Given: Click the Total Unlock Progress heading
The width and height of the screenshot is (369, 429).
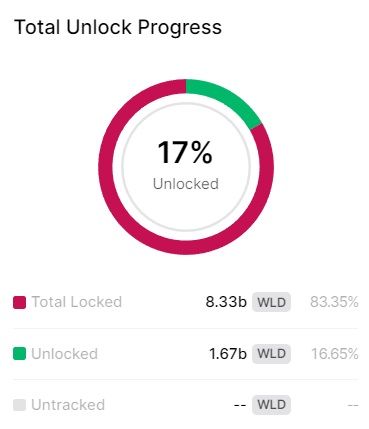Looking at the screenshot, I should (x=118, y=27).
